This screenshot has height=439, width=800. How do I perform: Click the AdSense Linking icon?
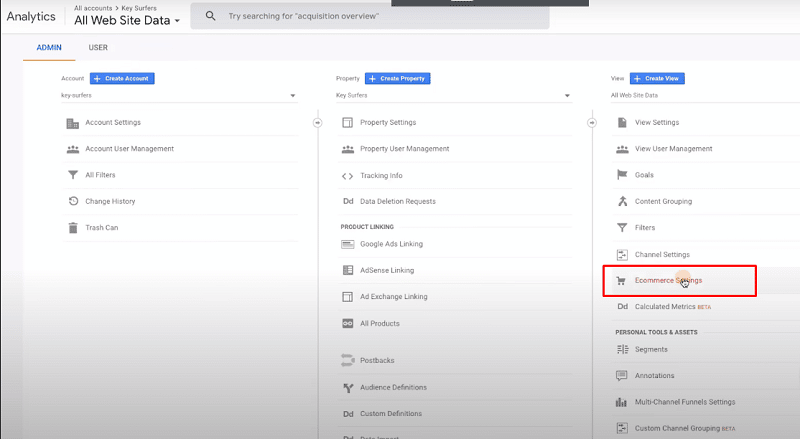tap(347, 270)
